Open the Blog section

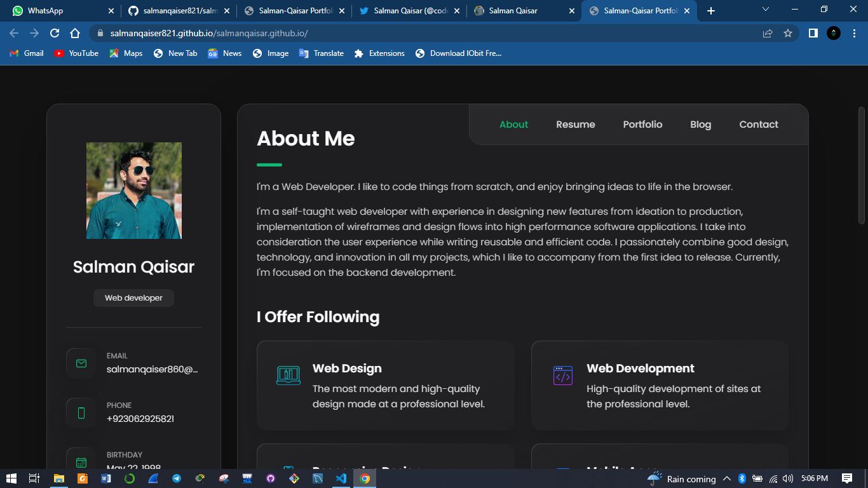click(x=700, y=125)
